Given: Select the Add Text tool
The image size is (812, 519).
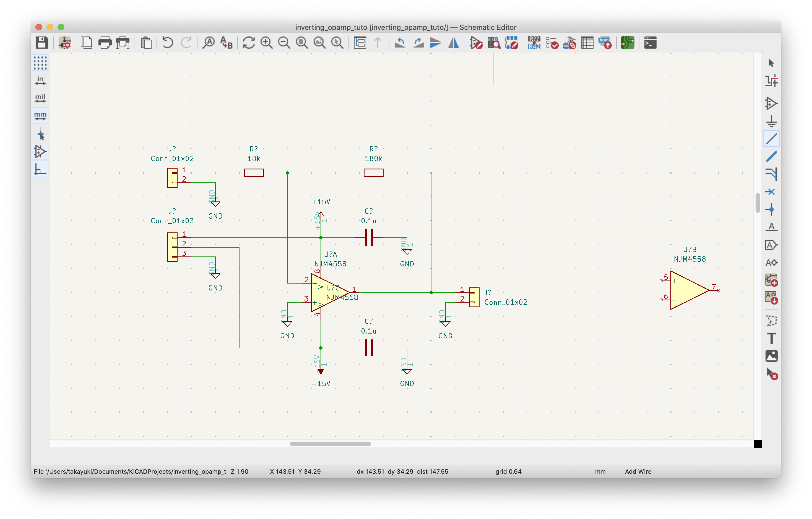Looking at the screenshot, I should (x=771, y=338).
